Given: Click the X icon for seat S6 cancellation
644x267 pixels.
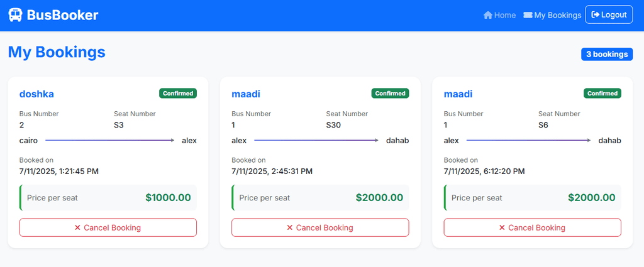Looking at the screenshot, I should coord(502,227).
